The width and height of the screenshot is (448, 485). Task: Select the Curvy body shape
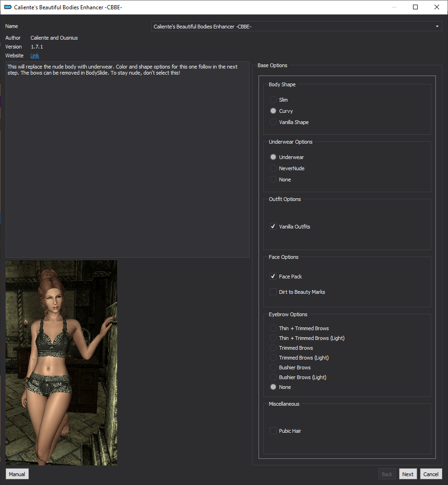tap(281, 111)
